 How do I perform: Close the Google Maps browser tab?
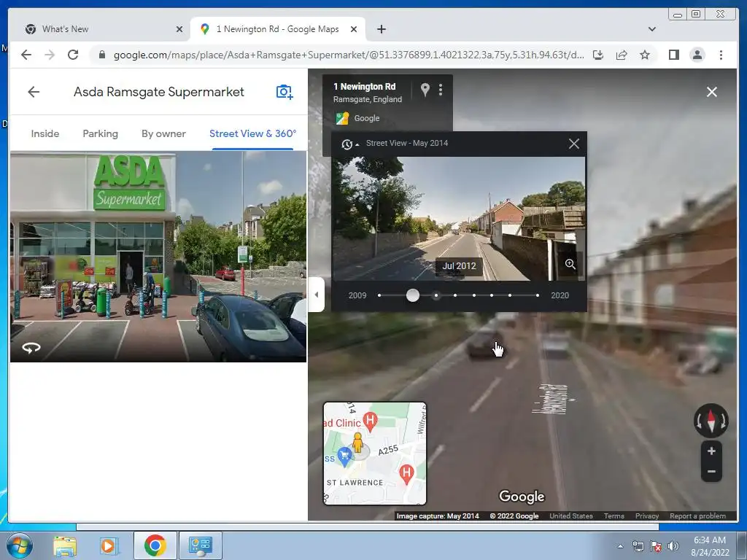click(354, 29)
